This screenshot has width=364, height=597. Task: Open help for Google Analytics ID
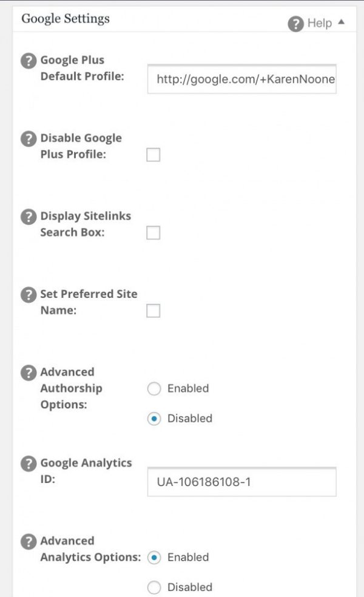coord(28,463)
